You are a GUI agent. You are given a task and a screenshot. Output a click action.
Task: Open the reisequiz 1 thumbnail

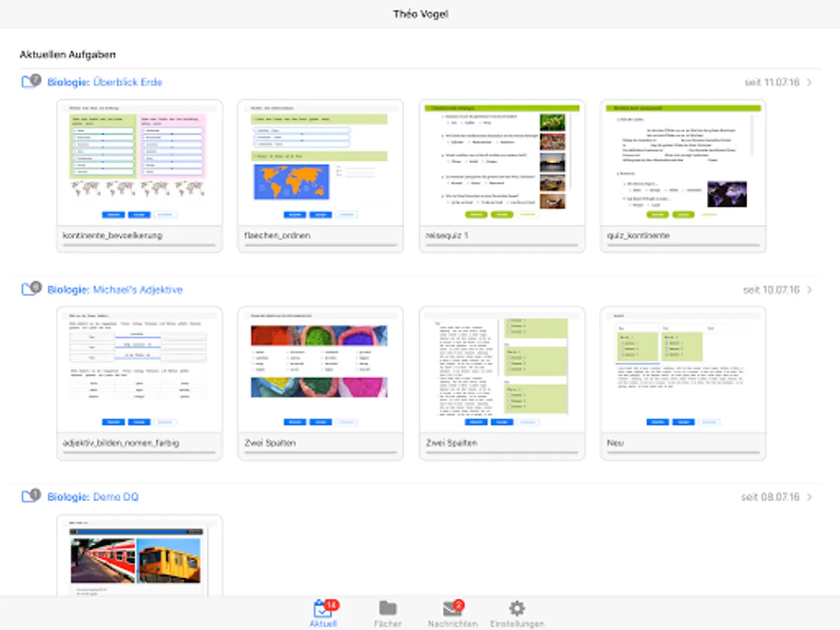[x=502, y=163]
